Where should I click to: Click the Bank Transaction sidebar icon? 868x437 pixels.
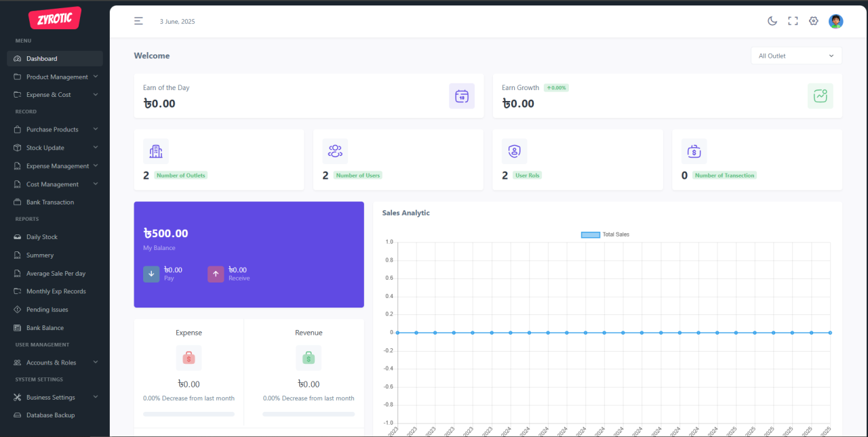pyautogui.click(x=16, y=202)
